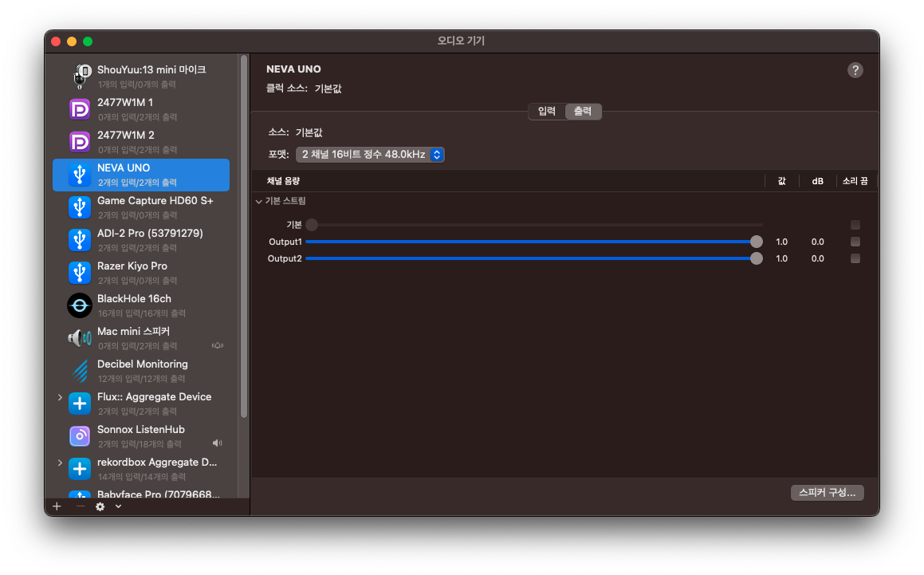
Task: Click the Flux:: Aggregate Device plus icon
Action: (x=80, y=404)
